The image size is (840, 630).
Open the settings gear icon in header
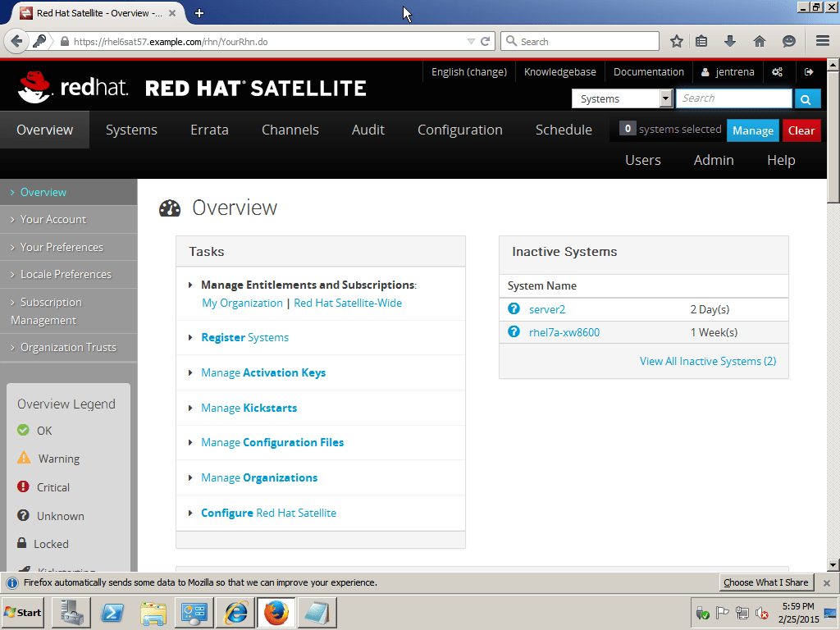(777, 72)
